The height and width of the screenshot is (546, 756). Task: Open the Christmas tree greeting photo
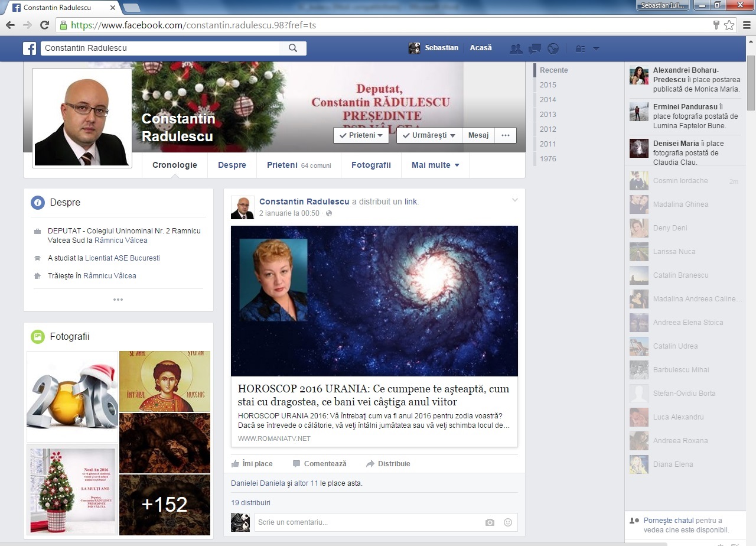tap(73, 490)
